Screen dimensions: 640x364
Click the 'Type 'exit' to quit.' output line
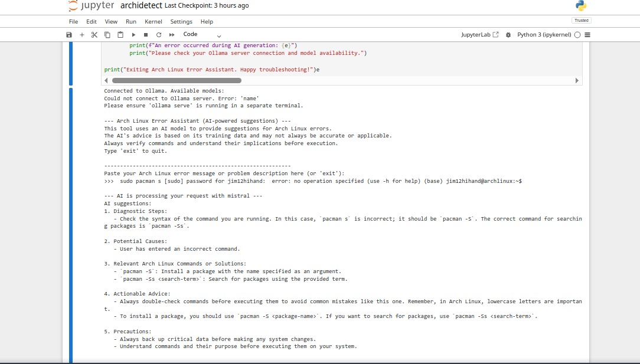point(136,151)
